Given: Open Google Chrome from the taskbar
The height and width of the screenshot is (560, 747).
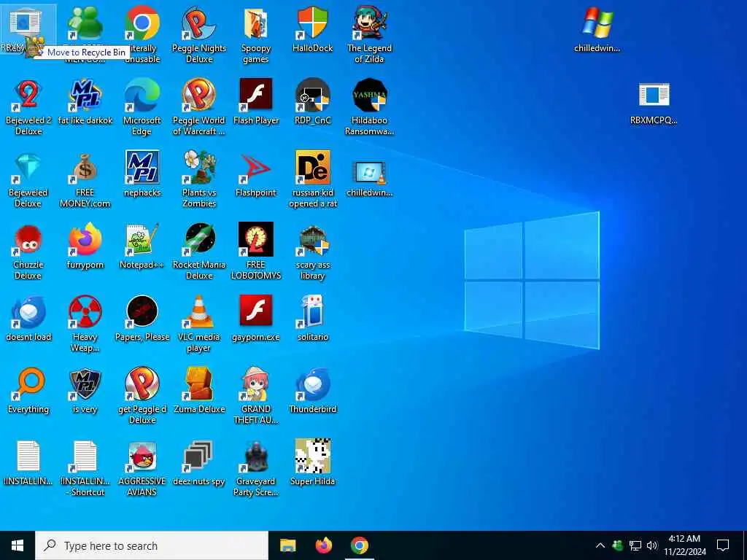Looking at the screenshot, I should coord(360,545).
